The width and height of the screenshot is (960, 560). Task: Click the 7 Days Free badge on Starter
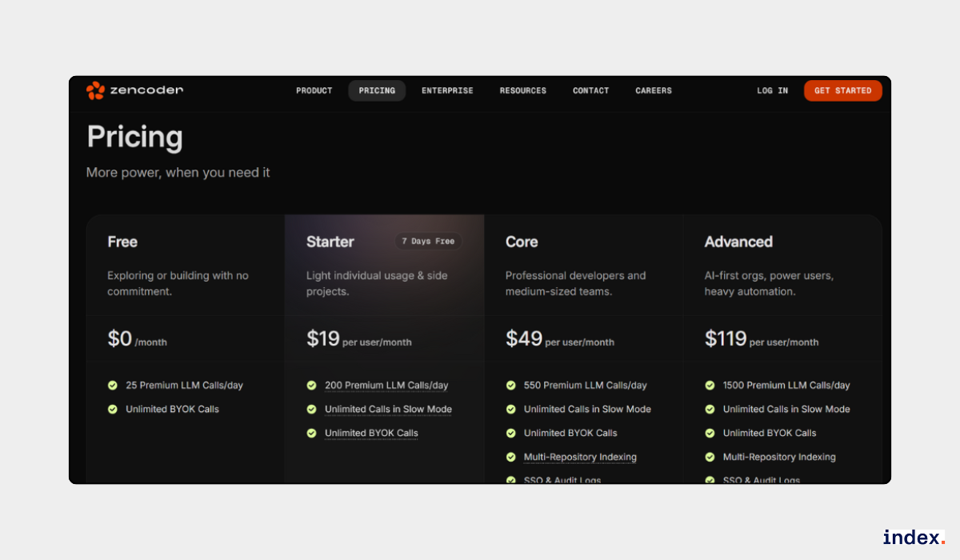427,241
